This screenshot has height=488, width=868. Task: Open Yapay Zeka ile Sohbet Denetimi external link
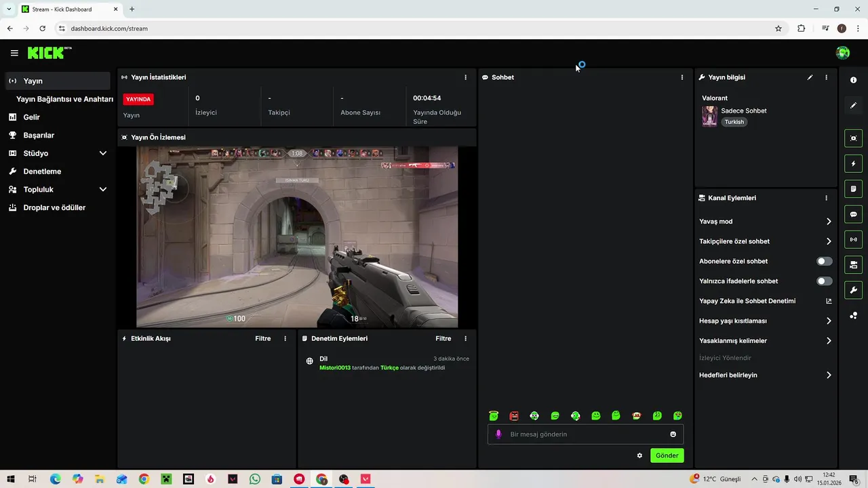(x=829, y=301)
